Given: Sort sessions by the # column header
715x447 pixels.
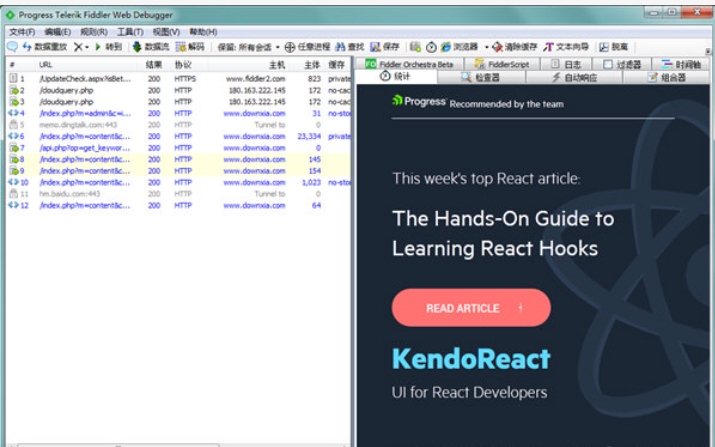Looking at the screenshot, I should (21, 65).
